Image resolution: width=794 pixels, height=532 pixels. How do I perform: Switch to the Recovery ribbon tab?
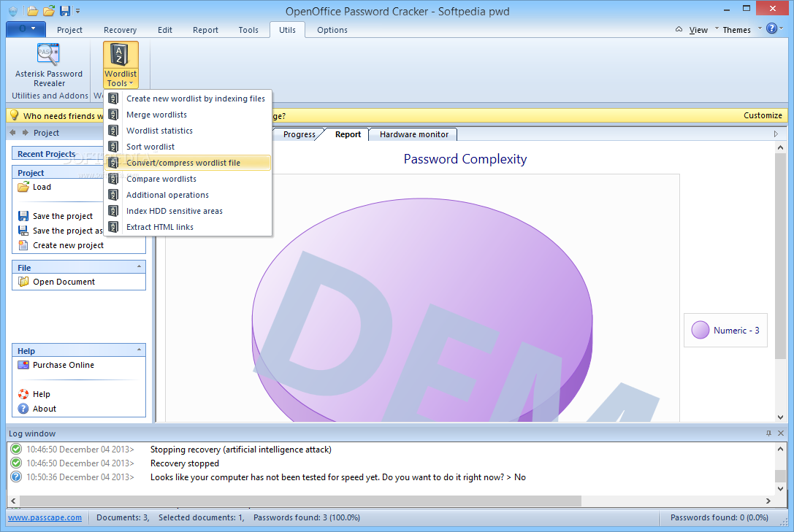tap(120, 30)
